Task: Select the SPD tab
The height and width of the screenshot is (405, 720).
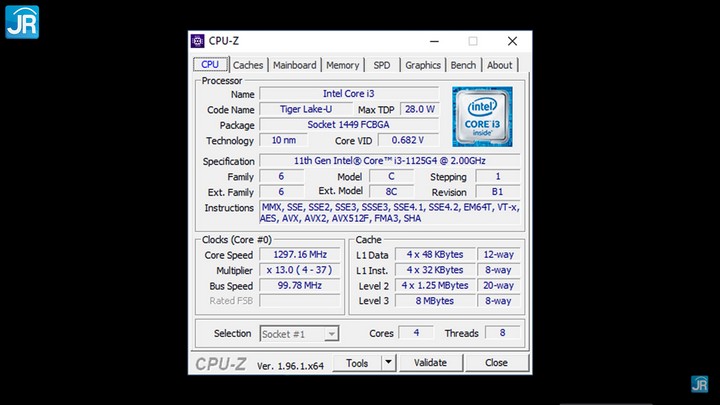Action: click(382, 65)
